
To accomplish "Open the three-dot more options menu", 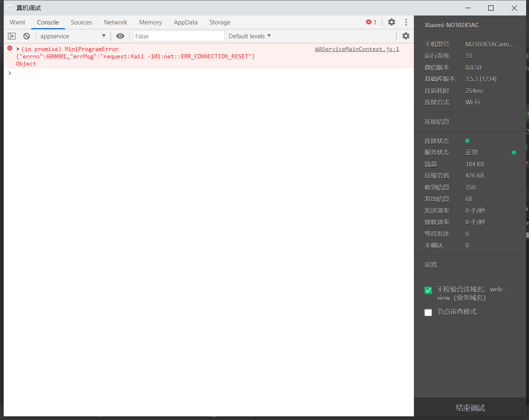I will (406, 22).
